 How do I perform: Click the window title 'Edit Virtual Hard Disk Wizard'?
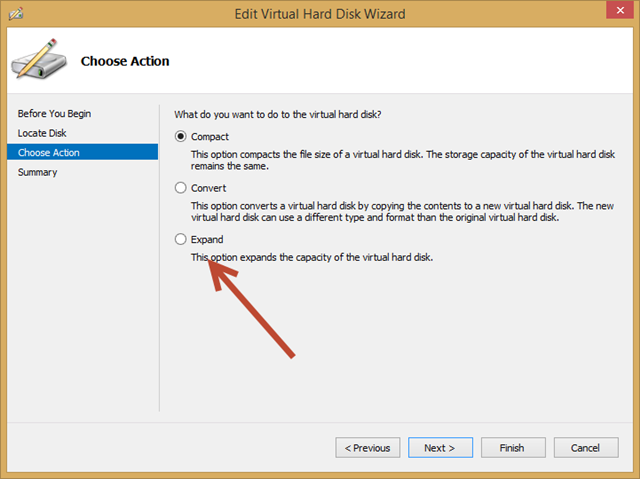coord(319,13)
